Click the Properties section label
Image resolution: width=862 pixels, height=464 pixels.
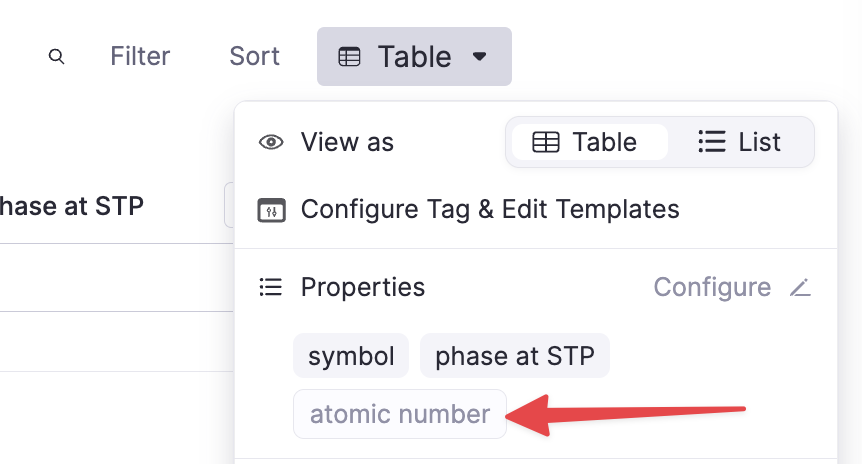362,288
